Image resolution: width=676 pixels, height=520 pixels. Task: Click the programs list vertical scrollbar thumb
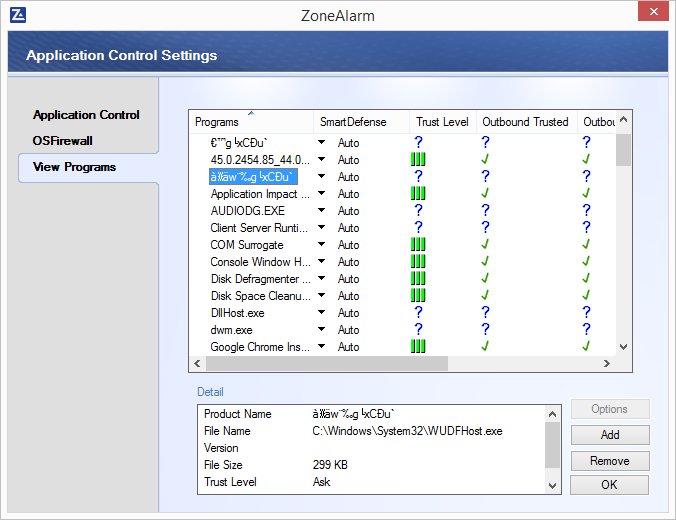(623, 150)
